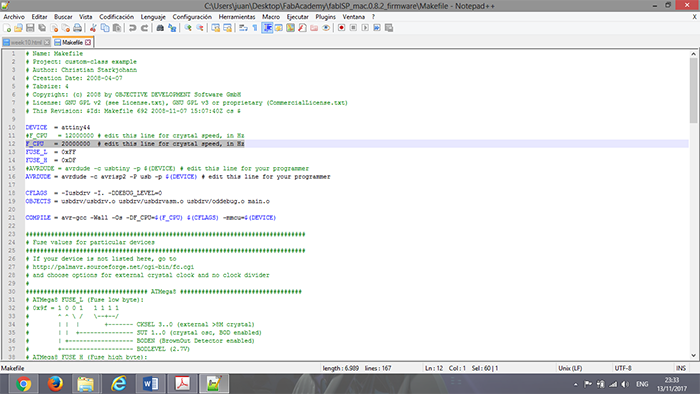Create a new file with the New icon
The height and width of the screenshot is (394, 700).
pos(7,28)
